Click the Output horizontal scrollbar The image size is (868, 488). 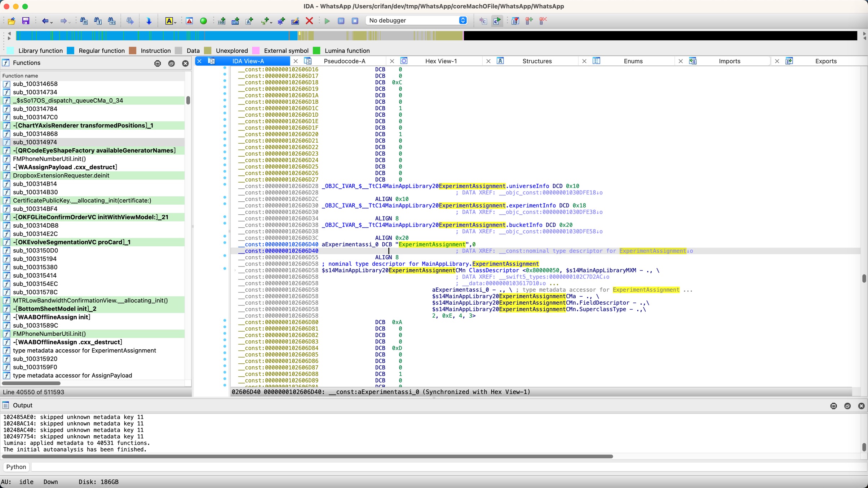307,456
